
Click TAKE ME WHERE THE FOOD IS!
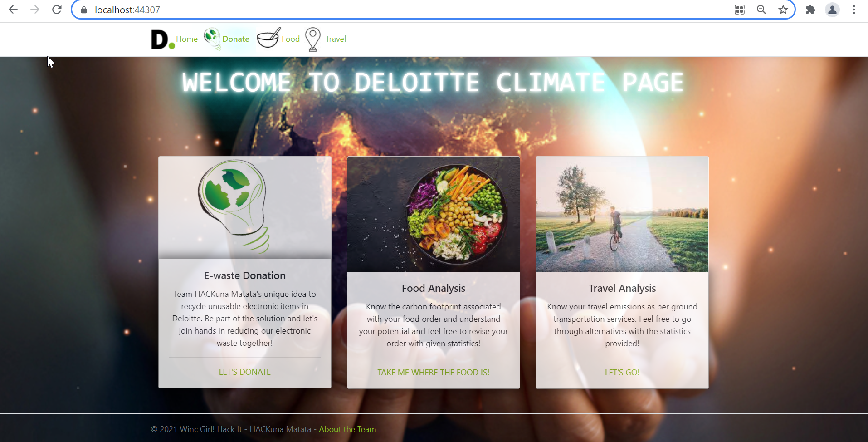click(x=434, y=373)
